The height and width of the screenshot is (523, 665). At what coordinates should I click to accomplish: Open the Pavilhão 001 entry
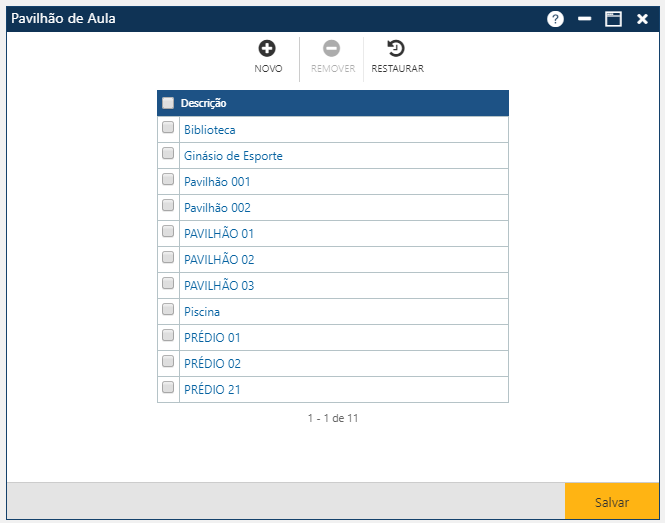tap(217, 182)
